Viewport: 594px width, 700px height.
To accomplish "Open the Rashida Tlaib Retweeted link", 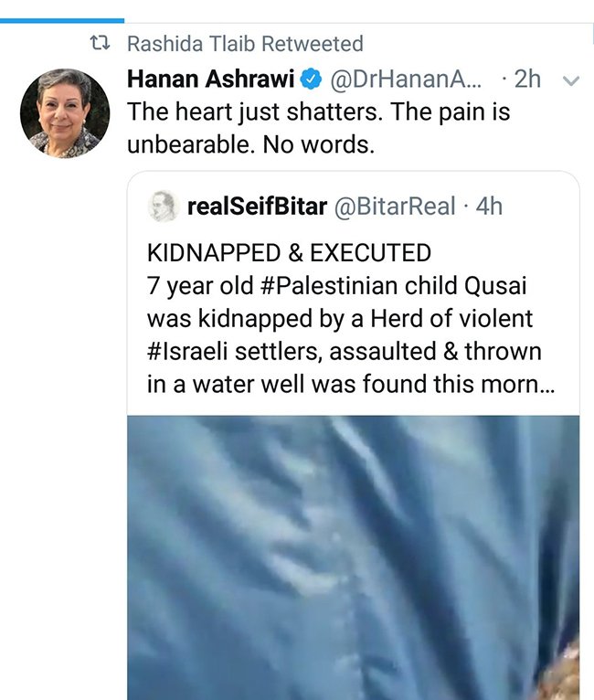I will pyautogui.click(x=245, y=44).
